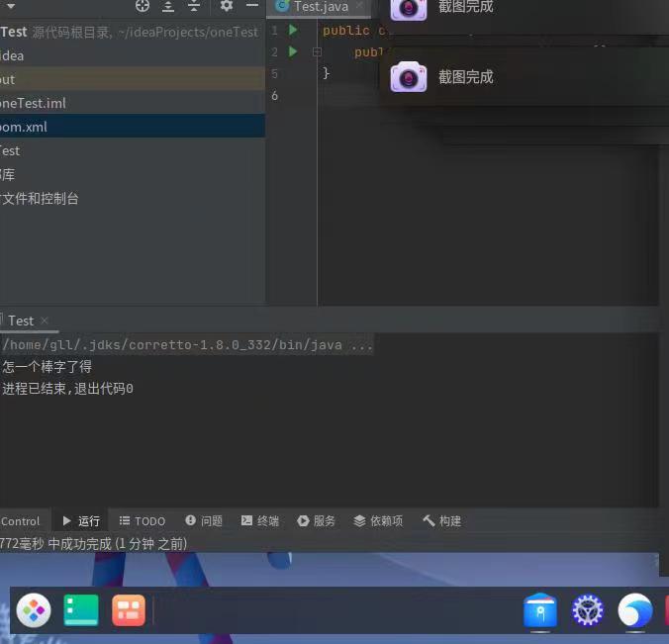Open the 构建 (Build) tool window
This screenshot has width=669, height=644.
tap(442, 520)
